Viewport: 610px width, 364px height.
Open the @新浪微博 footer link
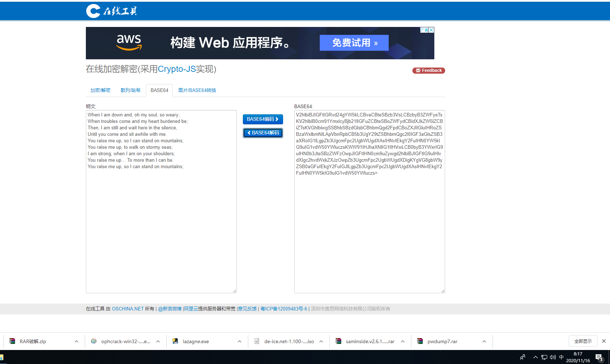click(x=170, y=309)
